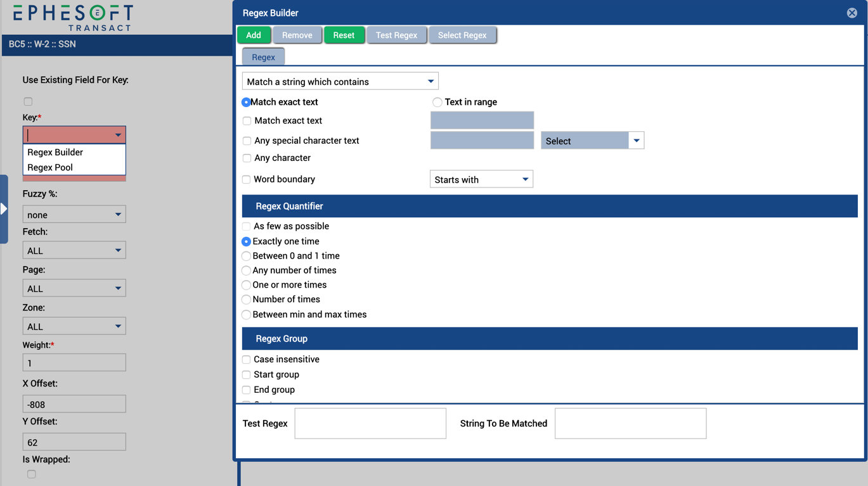This screenshot has width=868, height=486.
Task: Click the special character text input field
Action: point(482,140)
